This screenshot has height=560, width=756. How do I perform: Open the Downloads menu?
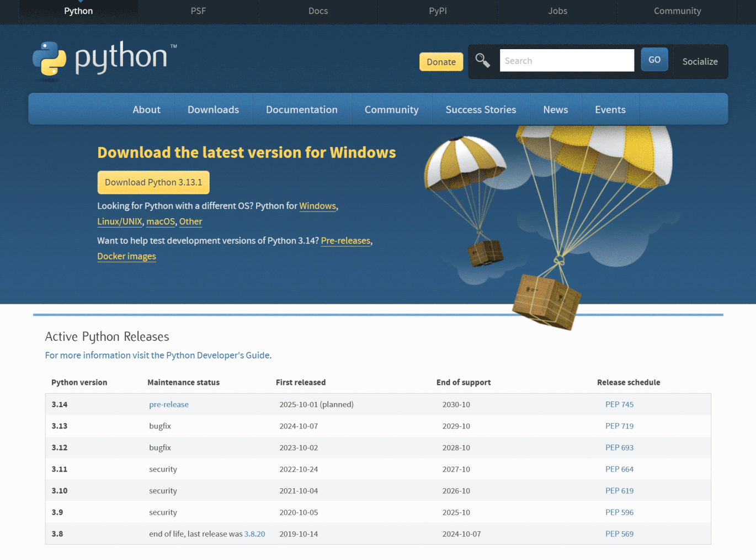213,109
